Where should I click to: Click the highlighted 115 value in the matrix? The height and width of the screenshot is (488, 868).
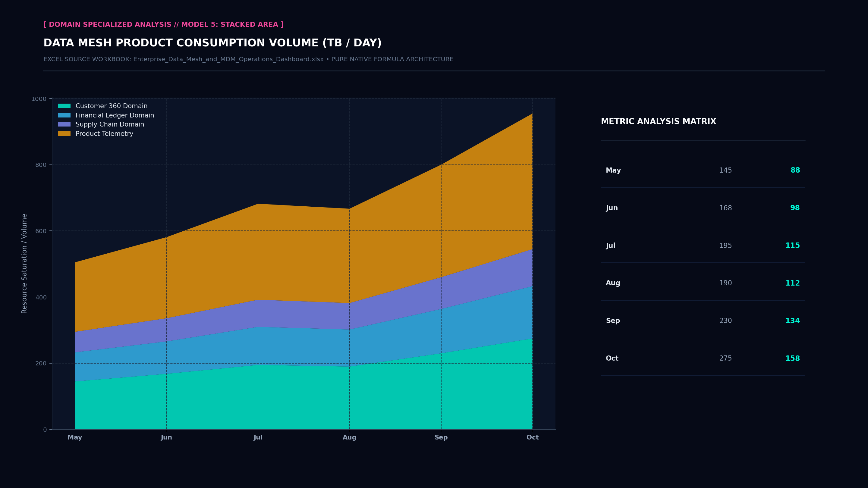tap(793, 246)
